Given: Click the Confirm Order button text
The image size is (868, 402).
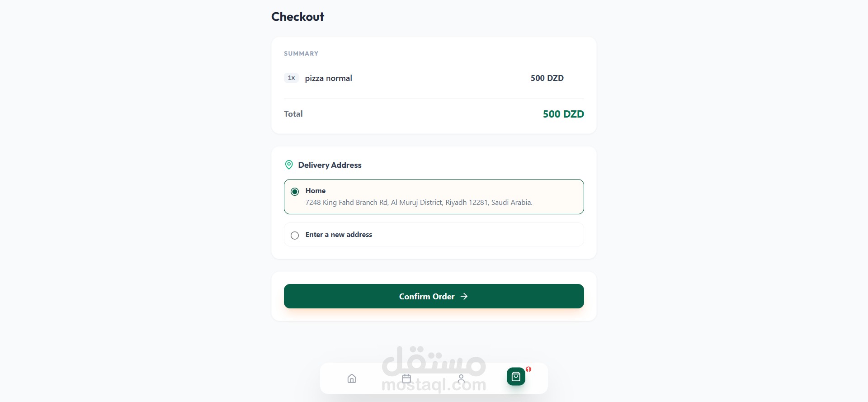Looking at the screenshot, I should point(426,296).
